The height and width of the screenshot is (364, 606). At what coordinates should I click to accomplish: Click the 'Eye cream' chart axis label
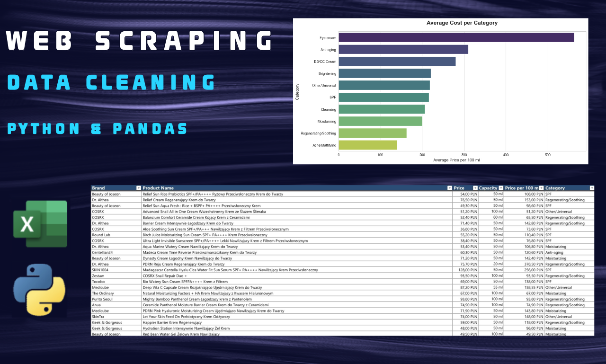(328, 37)
